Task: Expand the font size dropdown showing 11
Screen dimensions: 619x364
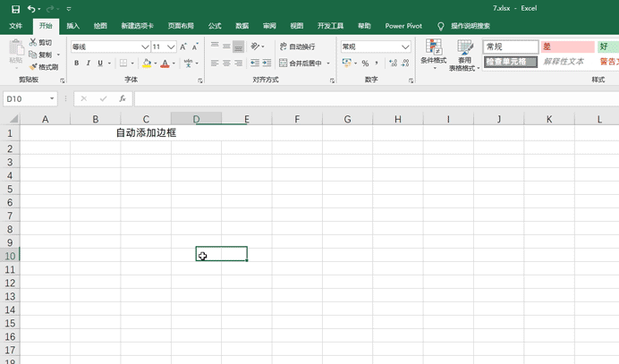Action: point(170,47)
